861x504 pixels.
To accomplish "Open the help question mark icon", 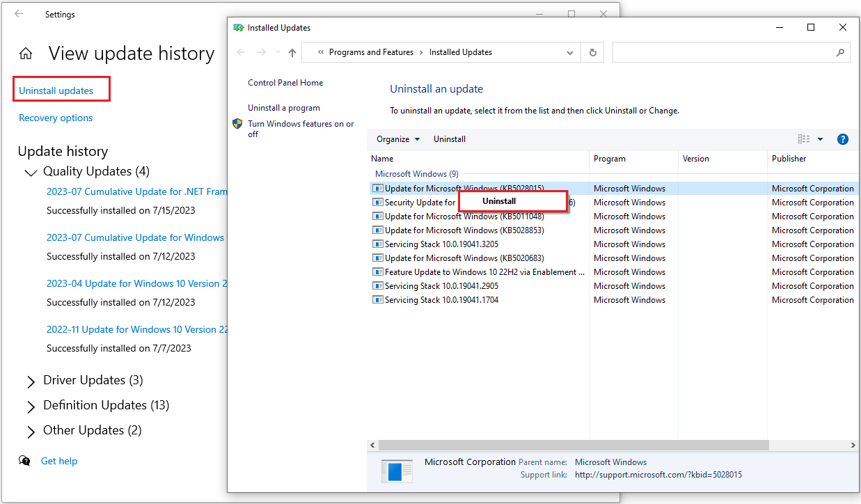I will 843,139.
